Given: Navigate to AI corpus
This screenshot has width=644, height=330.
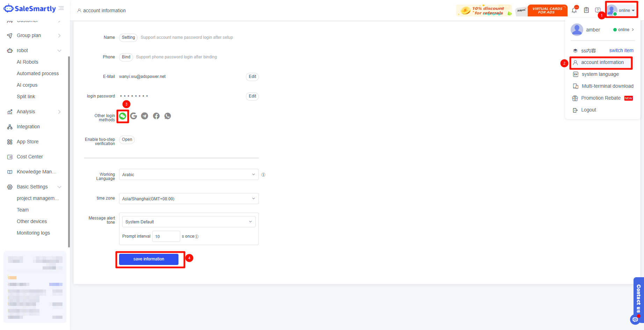Looking at the screenshot, I should pos(27,85).
